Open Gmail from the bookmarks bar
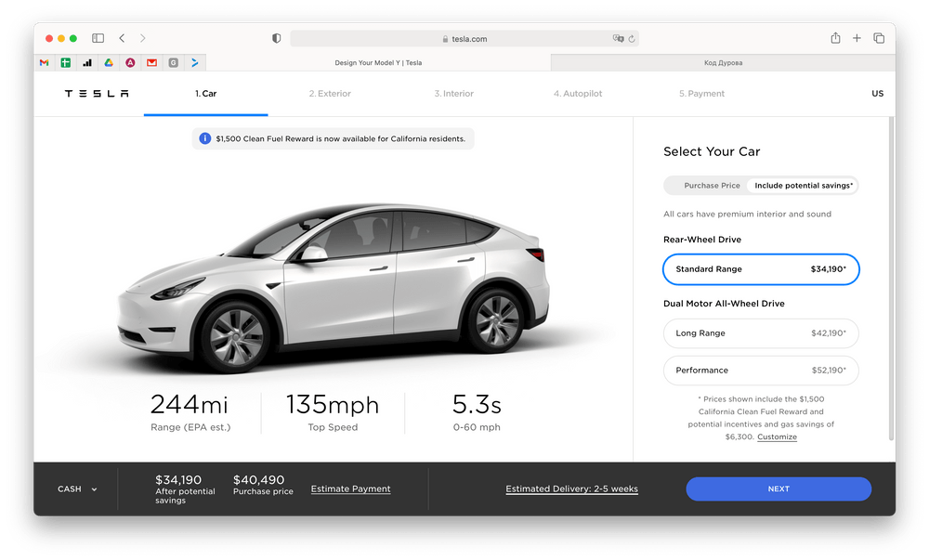The height and width of the screenshot is (560, 929). coord(43,61)
